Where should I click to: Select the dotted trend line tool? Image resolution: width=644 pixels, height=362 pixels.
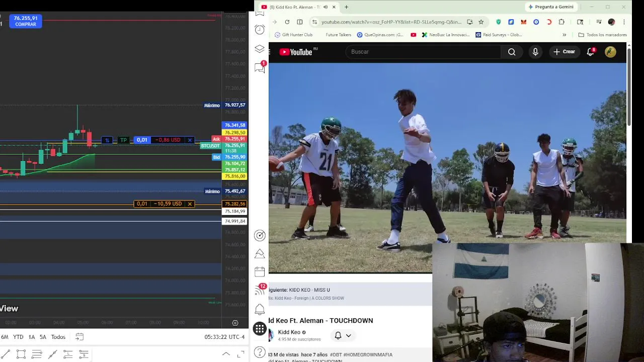click(52, 354)
